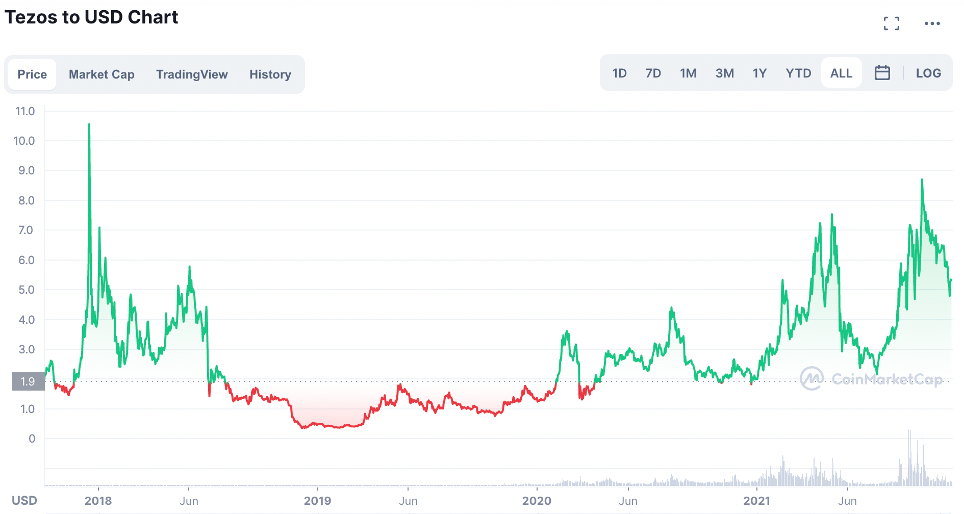Show ALL time price history

point(841,73)
